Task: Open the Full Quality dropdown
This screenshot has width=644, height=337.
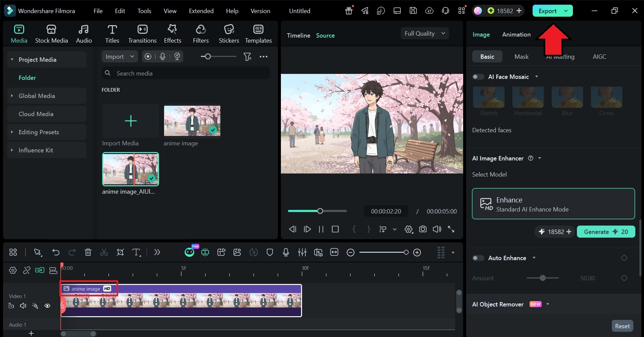Action: coord(425,34)
